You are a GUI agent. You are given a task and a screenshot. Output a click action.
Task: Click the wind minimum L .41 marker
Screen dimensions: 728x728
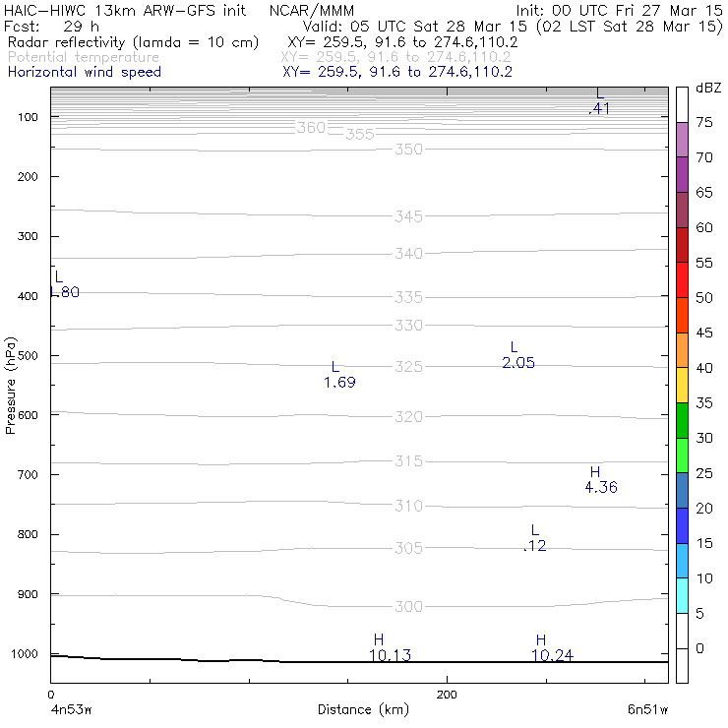599,101
